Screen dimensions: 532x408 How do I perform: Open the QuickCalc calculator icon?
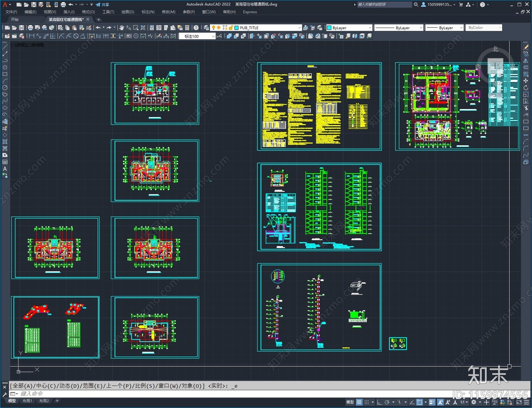coord(187,28)
